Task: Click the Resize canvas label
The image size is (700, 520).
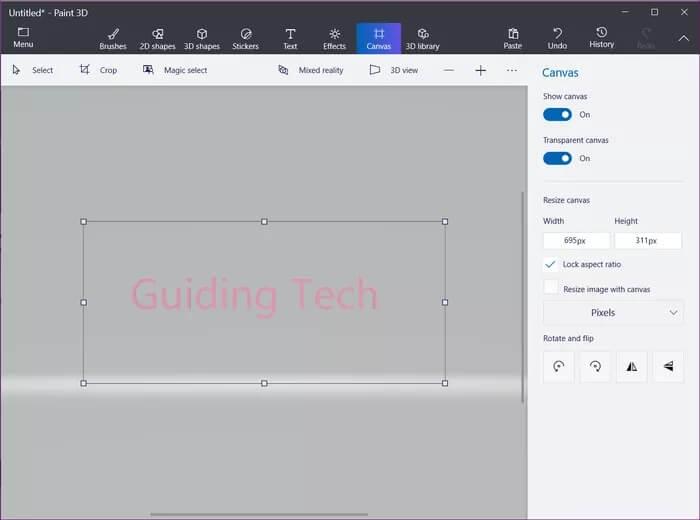Action: pos(566,200)
